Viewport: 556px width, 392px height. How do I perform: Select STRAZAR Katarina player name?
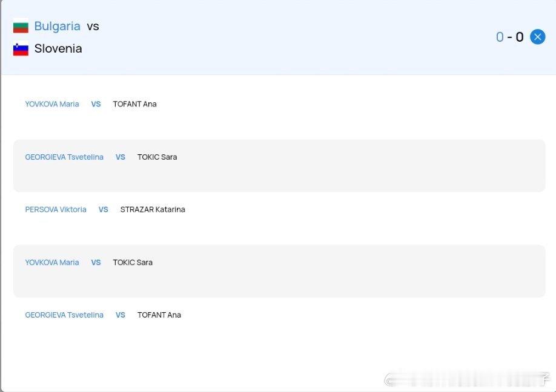pyautogui.click(x=153, y=210)
